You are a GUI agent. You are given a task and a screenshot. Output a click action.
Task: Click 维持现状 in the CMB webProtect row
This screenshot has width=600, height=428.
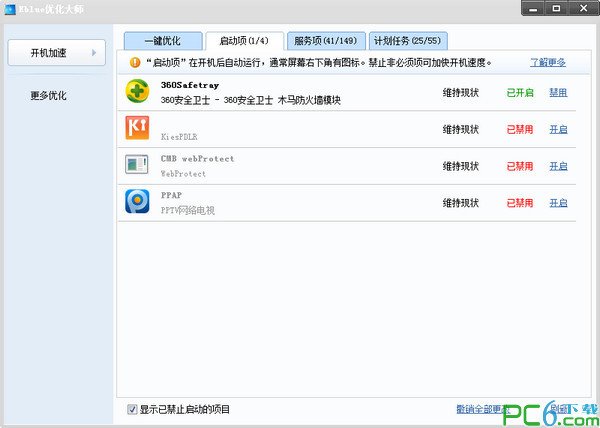pos(461,166)
